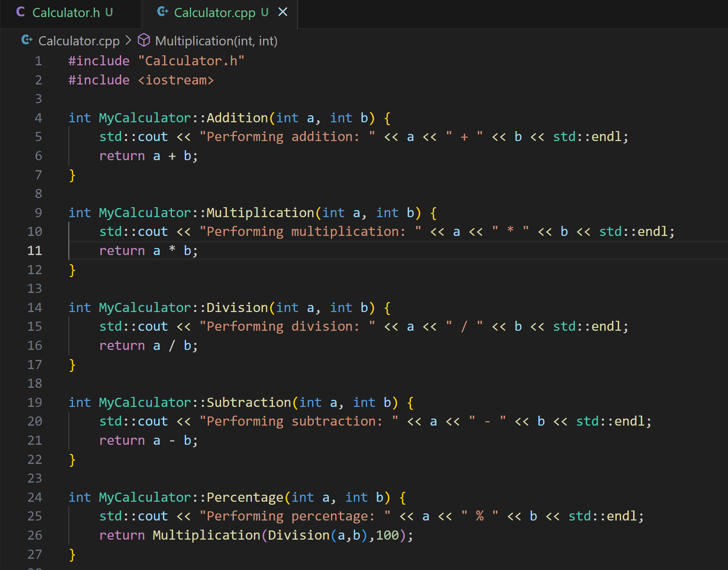
Task: Click the C language icon on Calculator.h tab
Action: (21, 12)
